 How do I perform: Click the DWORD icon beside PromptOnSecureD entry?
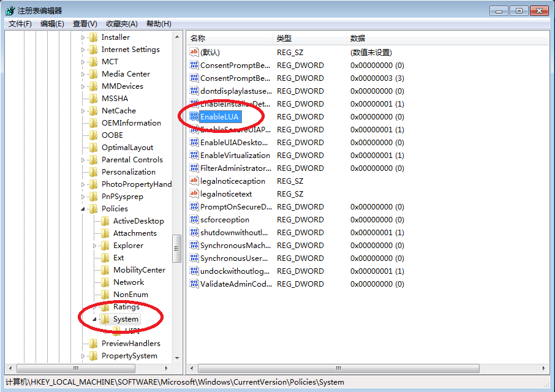(x=195, y=206)
